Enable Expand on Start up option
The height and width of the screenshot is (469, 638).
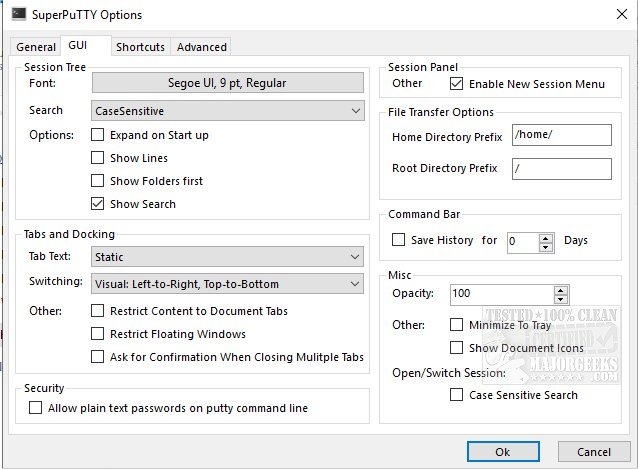[x=98, y=135]
